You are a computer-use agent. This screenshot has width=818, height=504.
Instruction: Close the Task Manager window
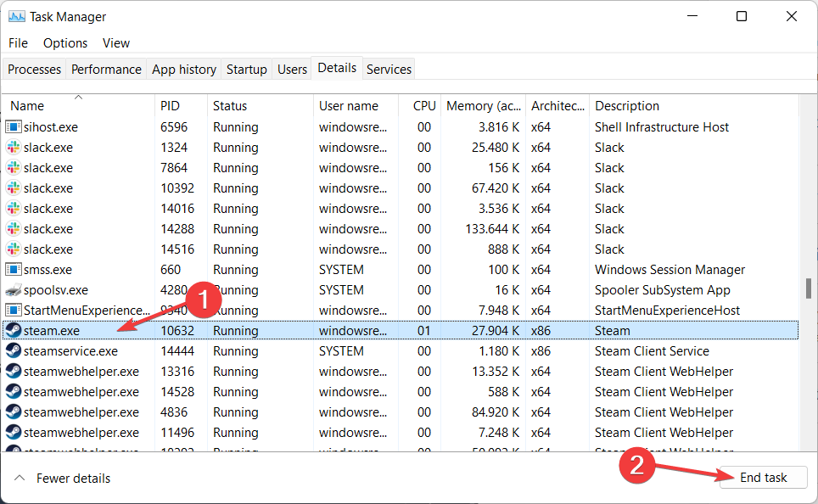point(792,16)
